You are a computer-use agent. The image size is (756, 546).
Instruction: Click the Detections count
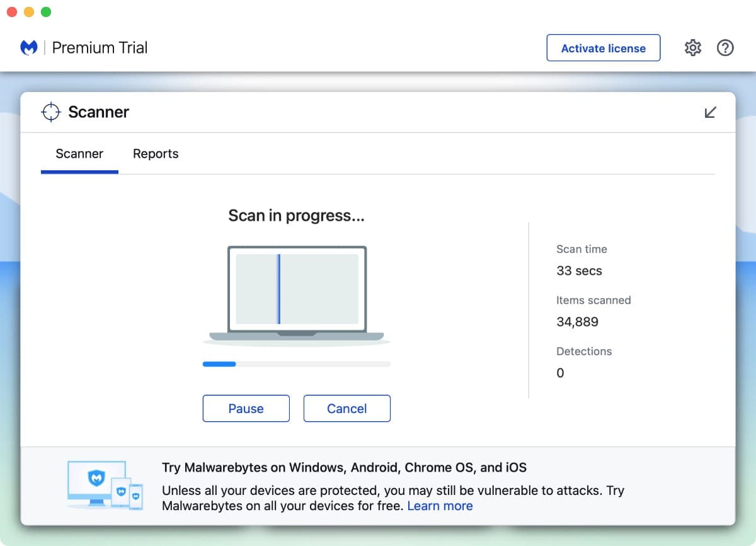pyautogui.click(x=560, y=373)
